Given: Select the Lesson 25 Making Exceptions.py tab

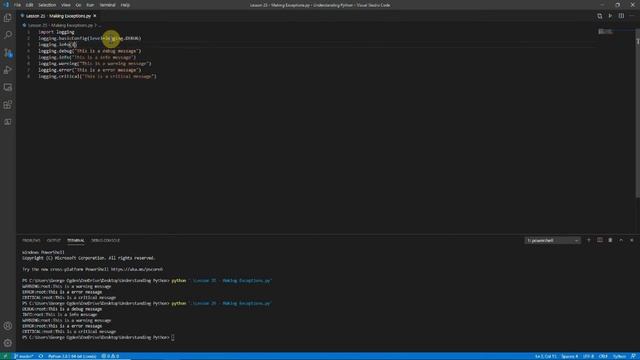Looking at the screenshot, I should pos(58,16).
